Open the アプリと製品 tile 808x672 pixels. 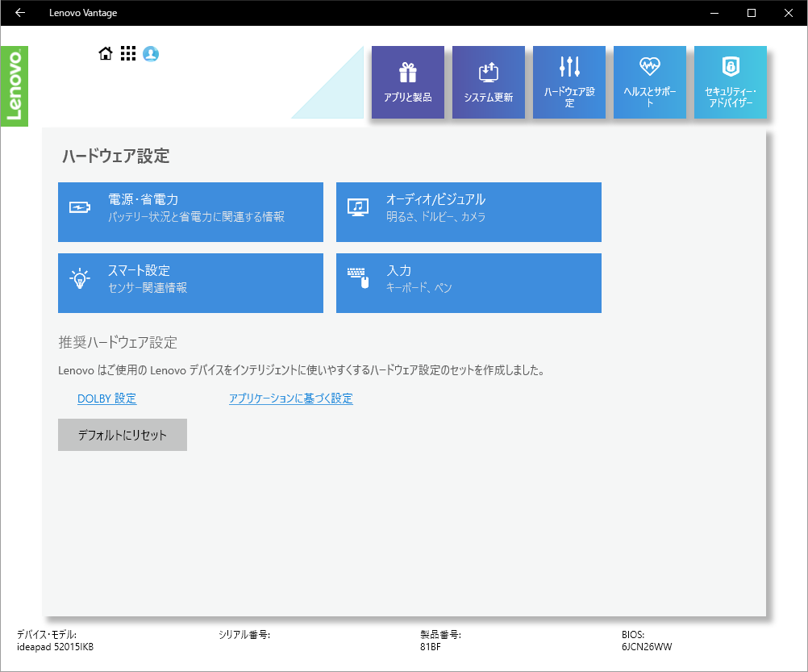407,82
